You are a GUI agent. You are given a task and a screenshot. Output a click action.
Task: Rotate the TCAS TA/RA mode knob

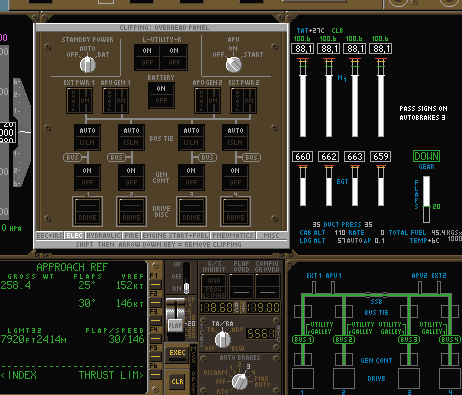223,339
